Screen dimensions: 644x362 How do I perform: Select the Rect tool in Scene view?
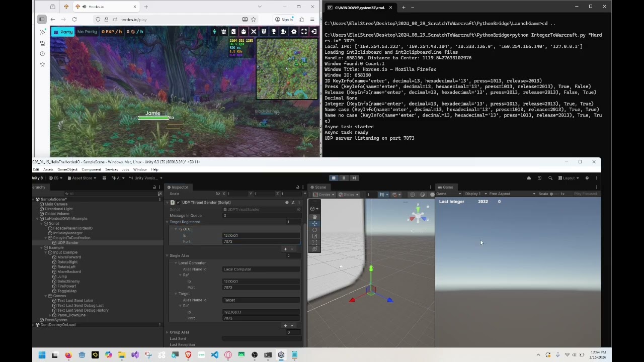(x=314, y=243)
